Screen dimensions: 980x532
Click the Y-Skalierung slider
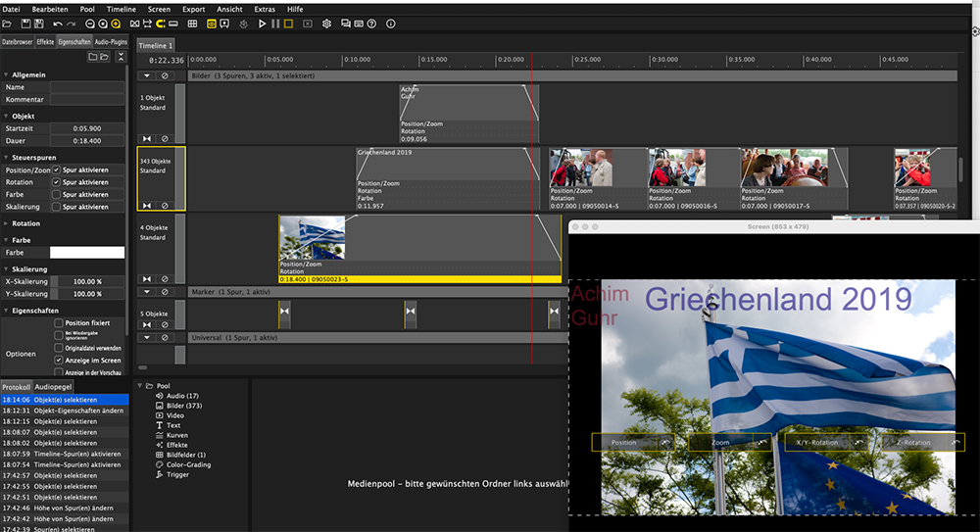pos(87,294)
